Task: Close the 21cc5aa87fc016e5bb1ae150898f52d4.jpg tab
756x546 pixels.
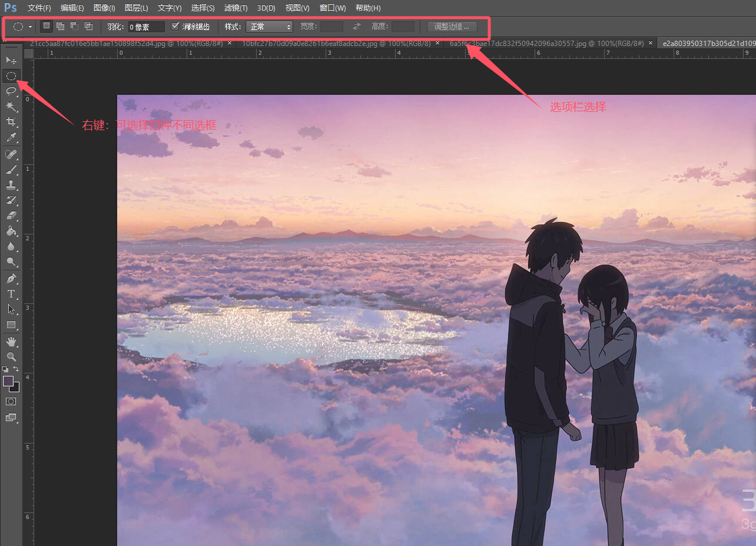Action: 230,43
